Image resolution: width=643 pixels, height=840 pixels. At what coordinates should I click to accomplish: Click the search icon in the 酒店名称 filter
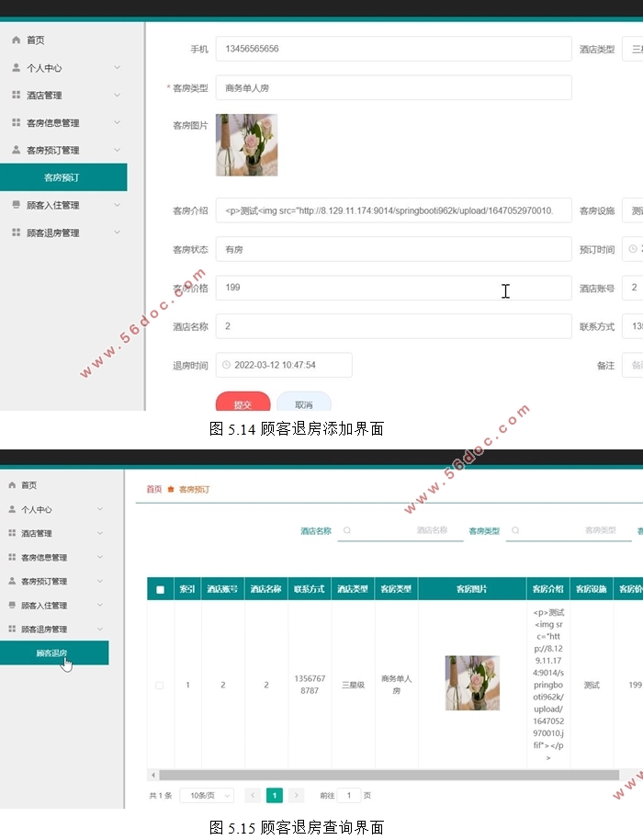tap(347, 530)
